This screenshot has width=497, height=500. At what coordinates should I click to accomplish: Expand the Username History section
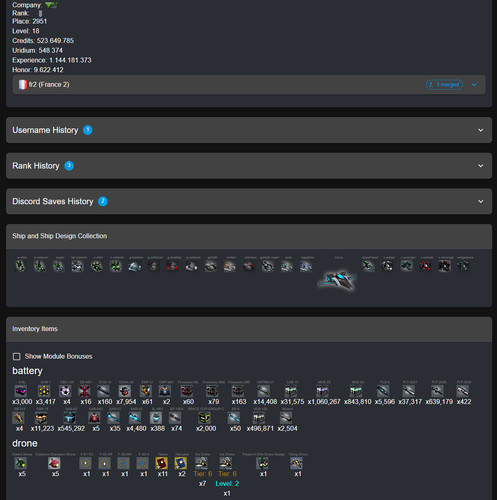click(249, 130)
